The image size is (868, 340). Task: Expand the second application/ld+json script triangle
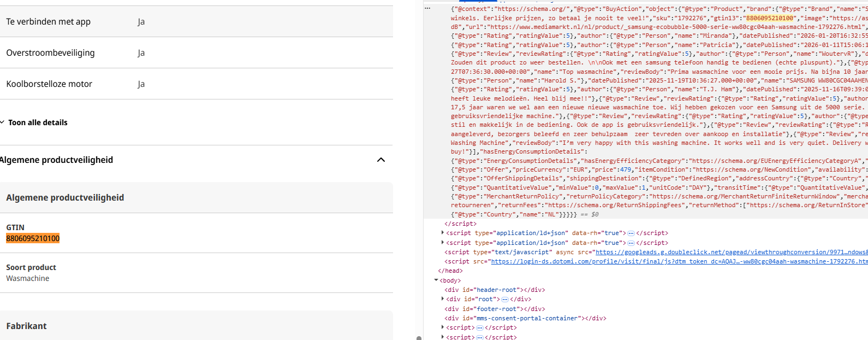click(x=442, y=243)
